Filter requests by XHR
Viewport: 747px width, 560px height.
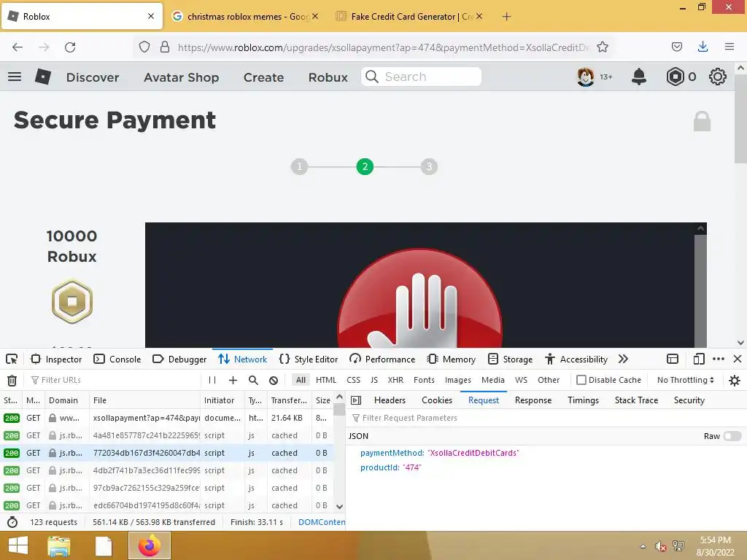(395, 380)
